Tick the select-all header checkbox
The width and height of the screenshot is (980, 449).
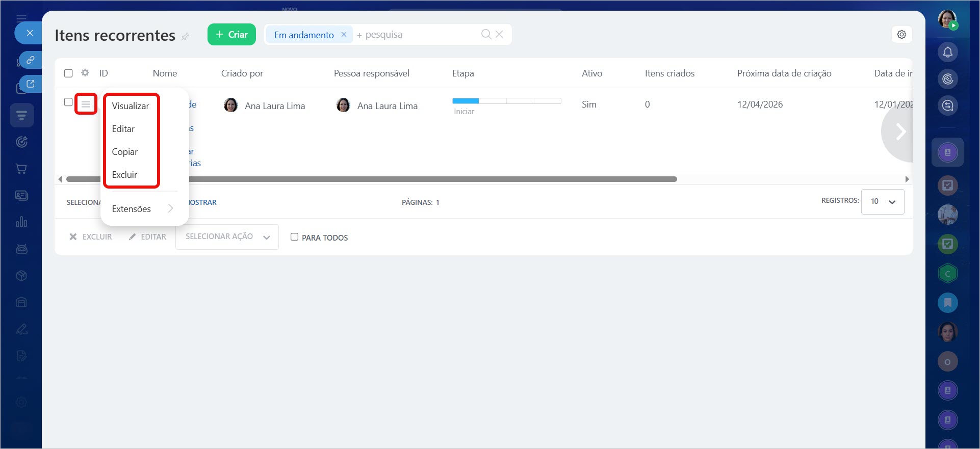68,73
